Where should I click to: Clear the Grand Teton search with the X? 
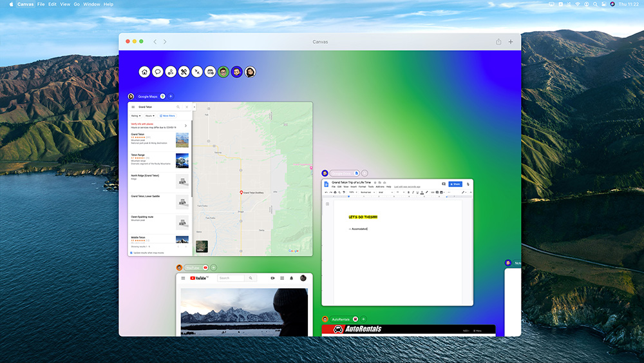pyautogui.click(x=187, y=107)
